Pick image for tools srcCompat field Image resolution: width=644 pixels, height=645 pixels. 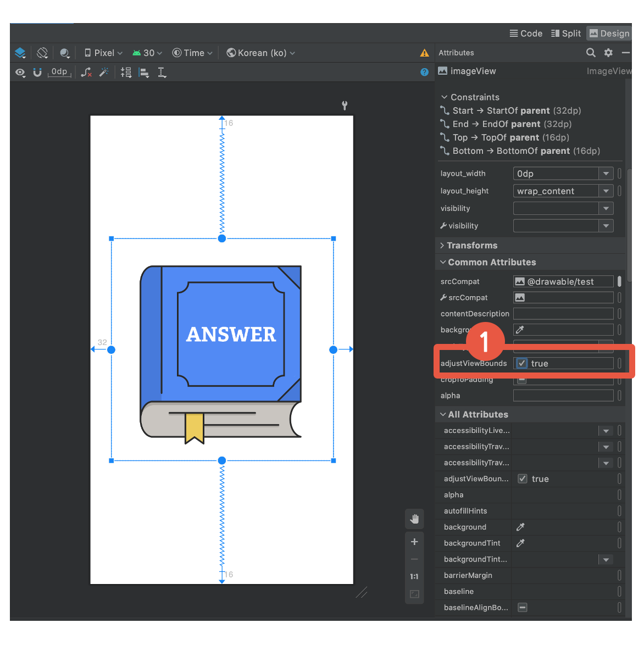pyautogui.click(x=520, y=298)
